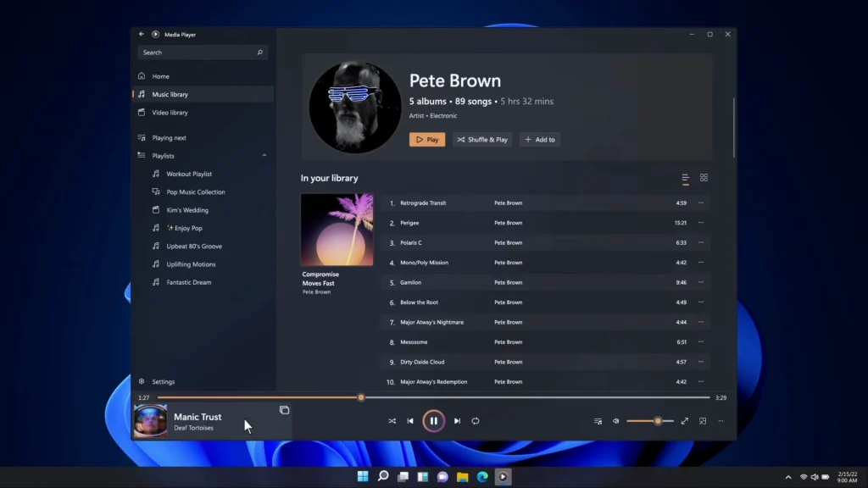Enable repeat mode
The height and width of the screenshot is (488, 868).
pyautogui.click(x=475, y=420)
